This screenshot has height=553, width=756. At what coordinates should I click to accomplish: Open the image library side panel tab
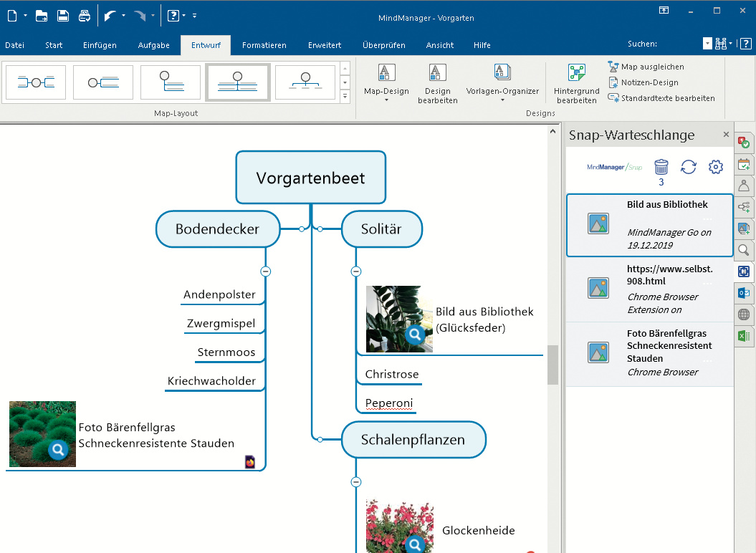pos(744,229)
